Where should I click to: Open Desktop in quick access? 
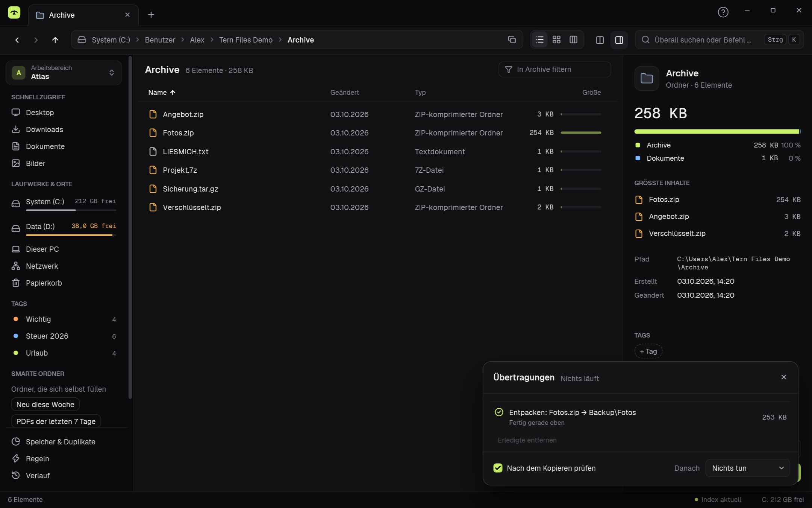pyautogui.click(x=64, y=113)
